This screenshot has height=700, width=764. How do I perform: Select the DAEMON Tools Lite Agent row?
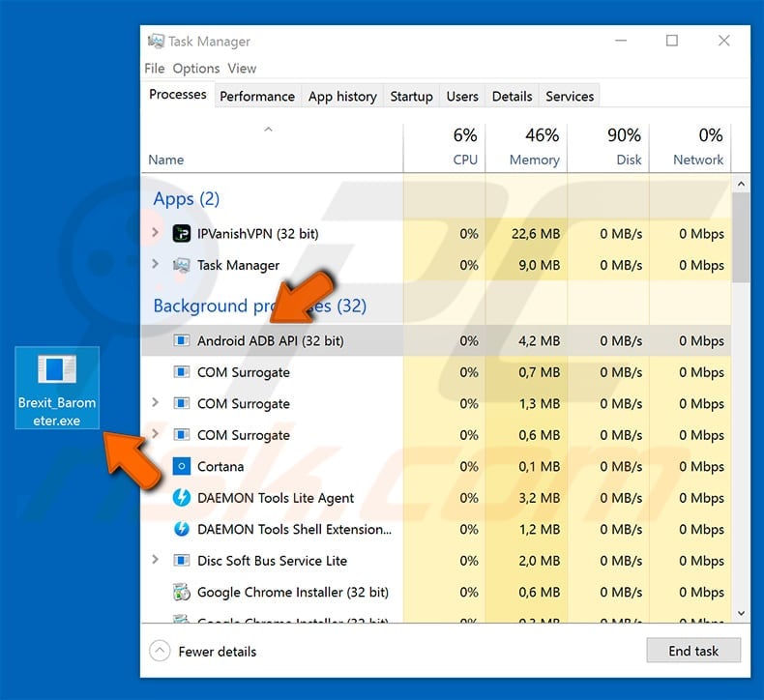[436, 498]
